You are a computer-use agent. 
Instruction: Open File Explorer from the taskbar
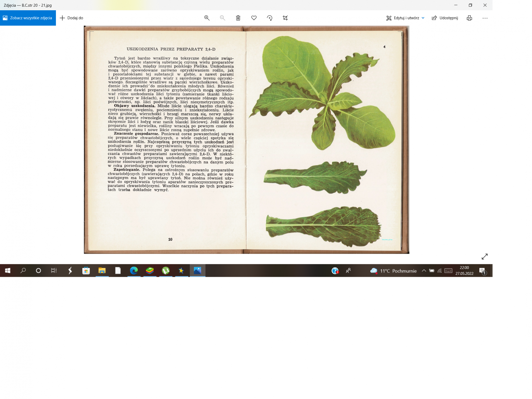click(x=102, y=270)
